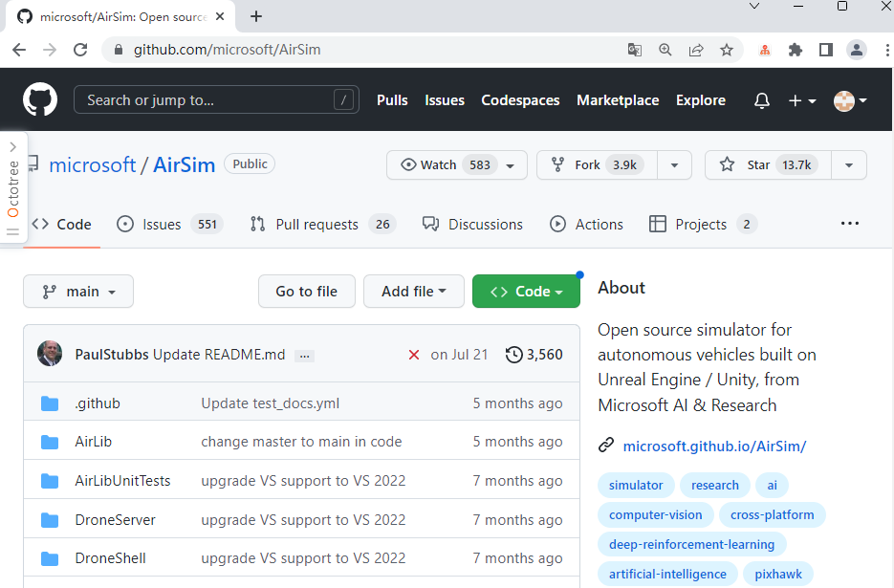Switch to the Issues tab
Image resolution: width=894 pixels, height=588 pixels.
click(x=169, y=224)
